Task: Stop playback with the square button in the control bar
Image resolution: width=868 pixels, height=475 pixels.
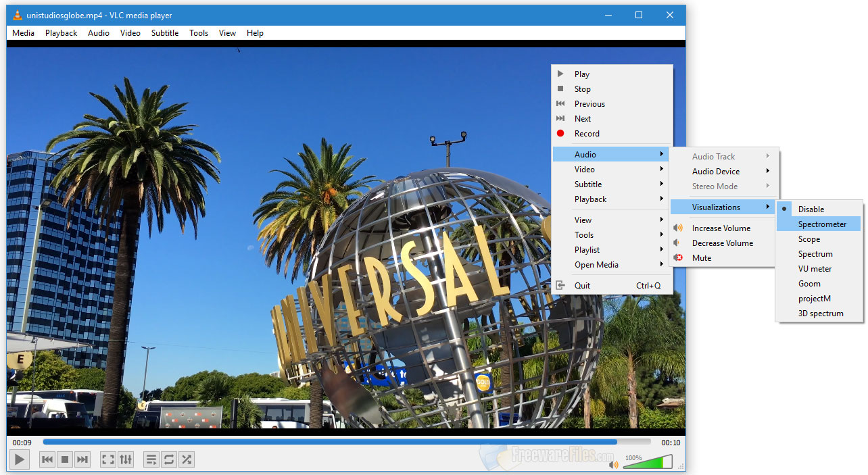Action: pyautogui.click(x=65, y=460)
